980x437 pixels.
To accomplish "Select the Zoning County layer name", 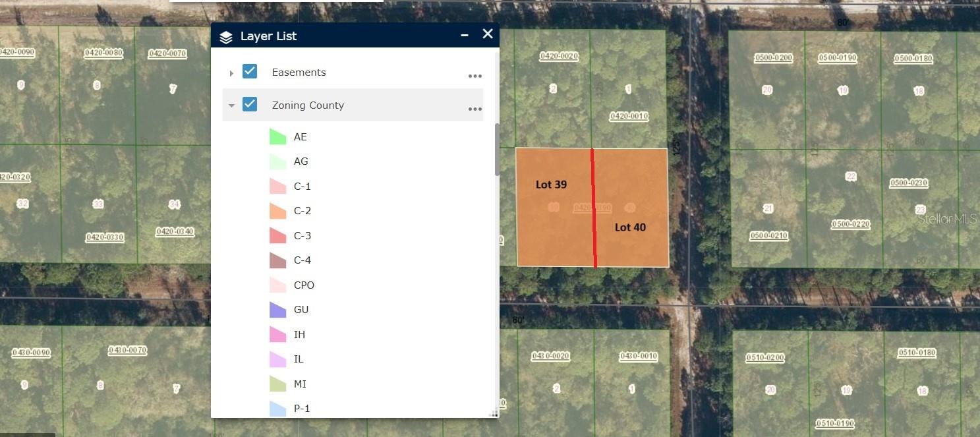I will click(x=308, y=105).
